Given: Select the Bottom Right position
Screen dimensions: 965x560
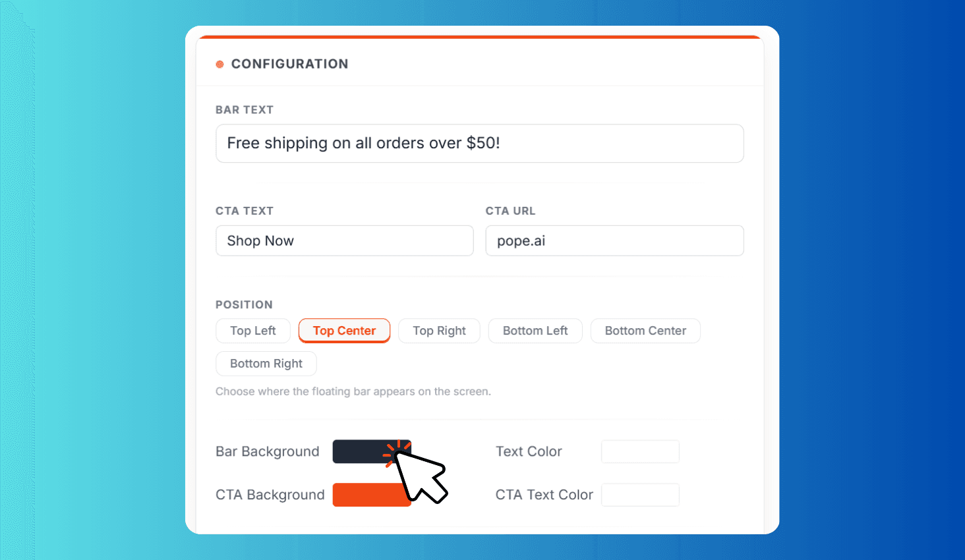Looking at the screenshot, I should 266,363.
